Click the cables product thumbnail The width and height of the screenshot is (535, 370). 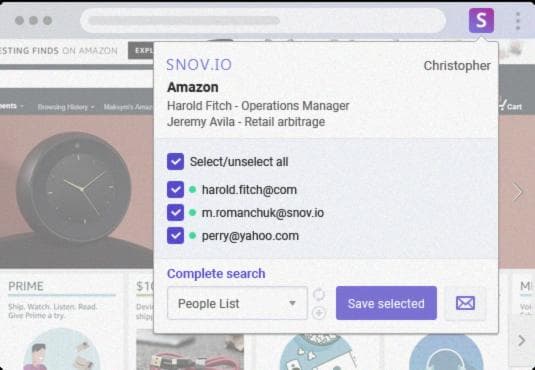190,350
